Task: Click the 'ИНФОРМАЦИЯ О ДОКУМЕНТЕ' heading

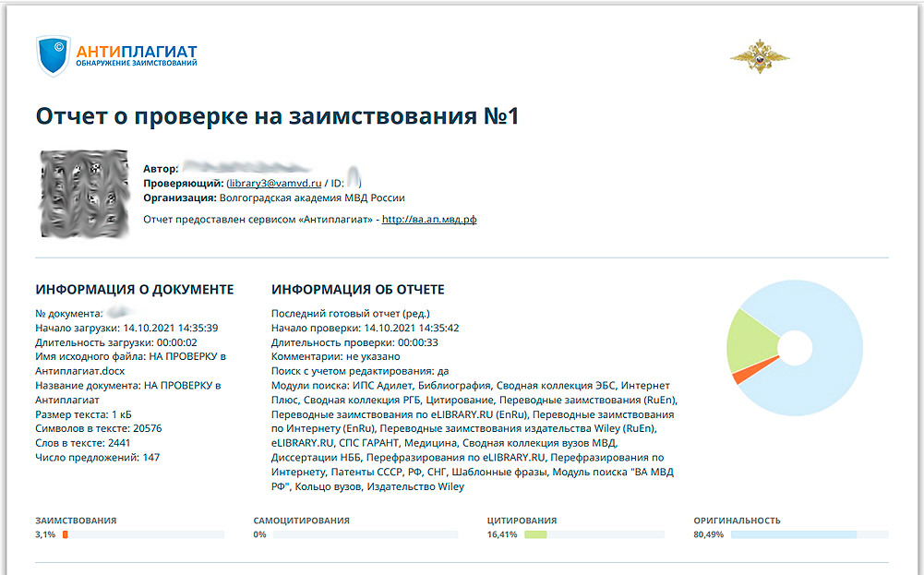Action: coord(135,289)
